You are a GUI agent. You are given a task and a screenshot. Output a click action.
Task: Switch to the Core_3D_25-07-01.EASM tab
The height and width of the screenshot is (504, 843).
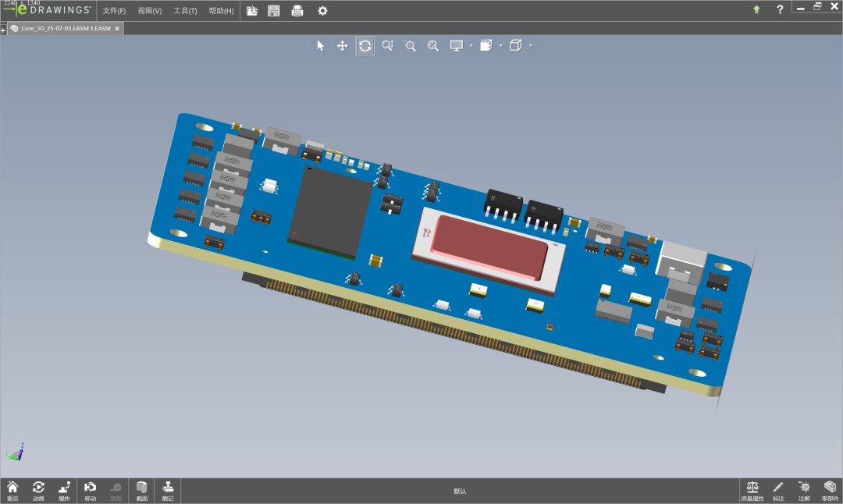[65, 28]
